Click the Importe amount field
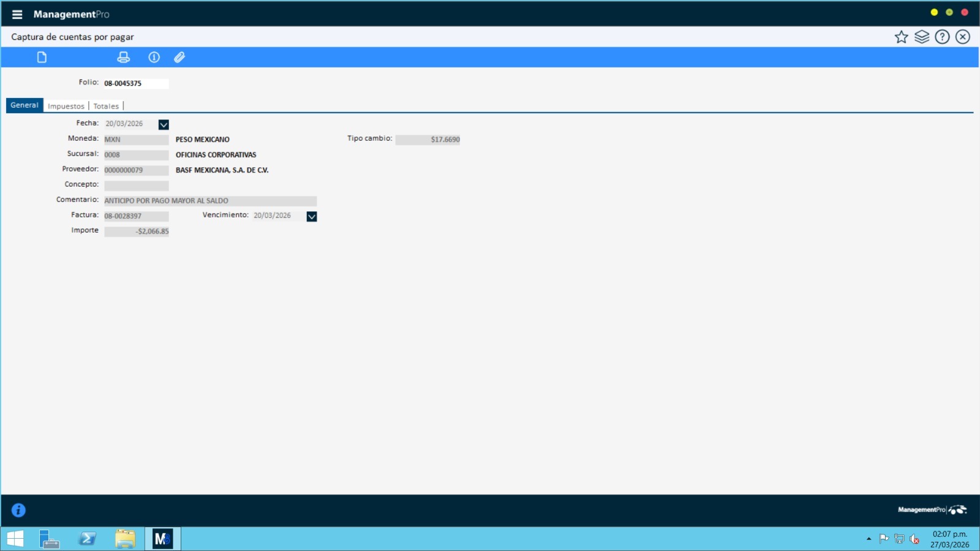The image size is (980, 551). click(x=136, y=231)
